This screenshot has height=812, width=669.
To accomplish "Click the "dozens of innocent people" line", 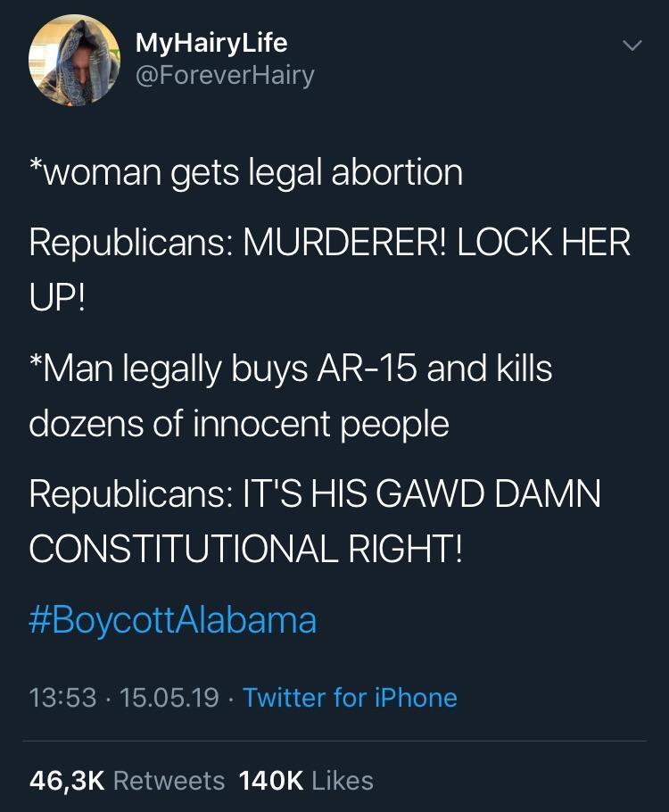I will [x=239, y=423].
